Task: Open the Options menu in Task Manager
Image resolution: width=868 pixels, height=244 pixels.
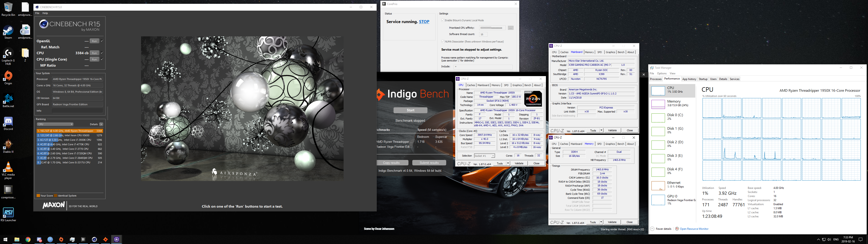Action: pyautogui.click(x=662, y=73)
